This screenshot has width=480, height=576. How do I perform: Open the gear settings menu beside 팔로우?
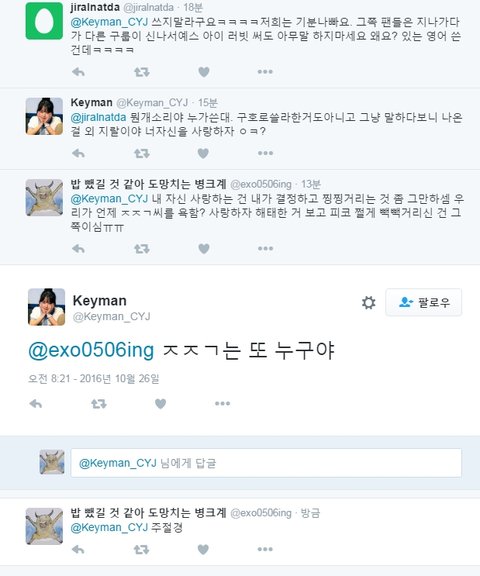coord(368,303)
